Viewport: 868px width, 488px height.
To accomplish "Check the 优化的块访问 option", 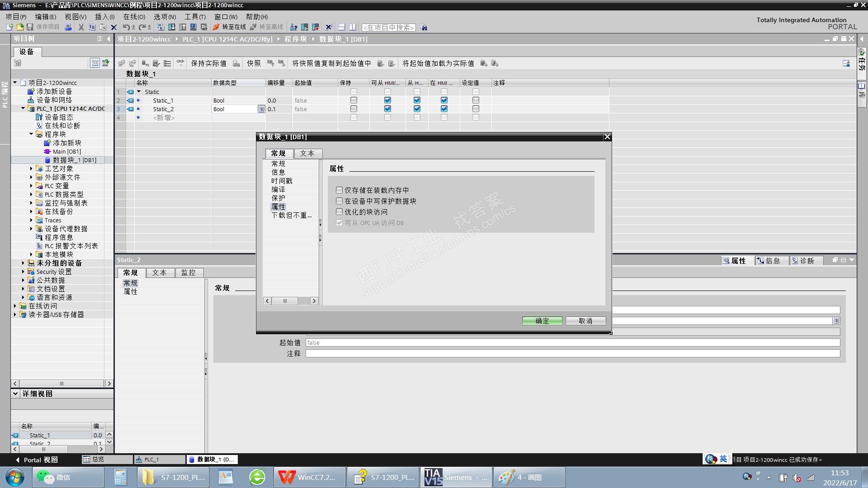I will coord(340,212).
